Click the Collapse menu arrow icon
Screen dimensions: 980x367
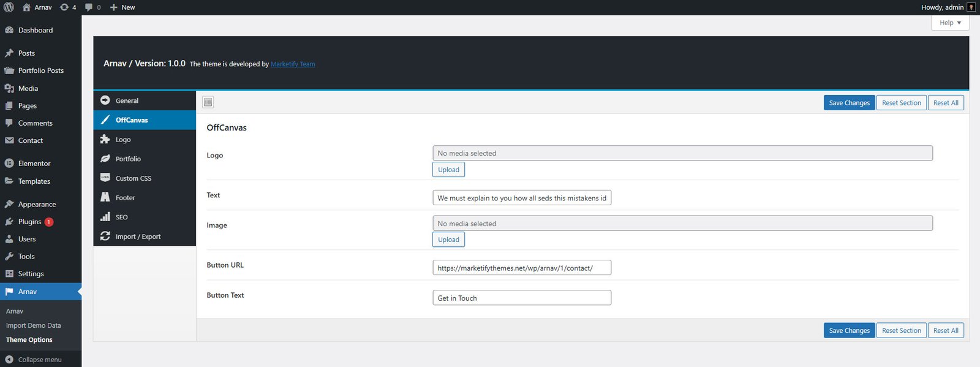[9, 360]
